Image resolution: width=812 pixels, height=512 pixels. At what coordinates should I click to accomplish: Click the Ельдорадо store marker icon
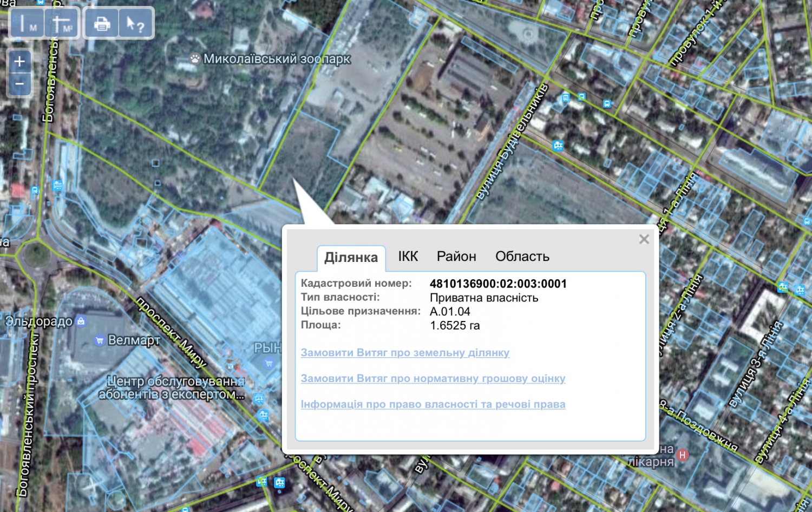click(x=81, y=321)
